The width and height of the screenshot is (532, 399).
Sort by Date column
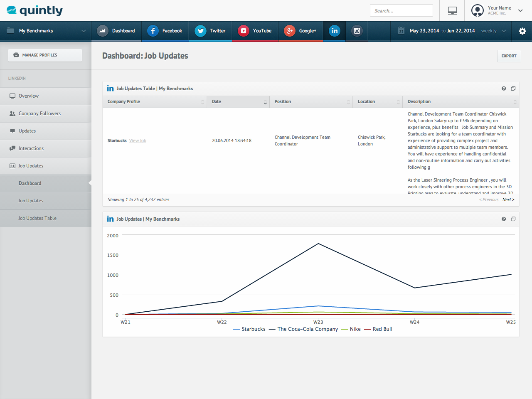point(238,102)
